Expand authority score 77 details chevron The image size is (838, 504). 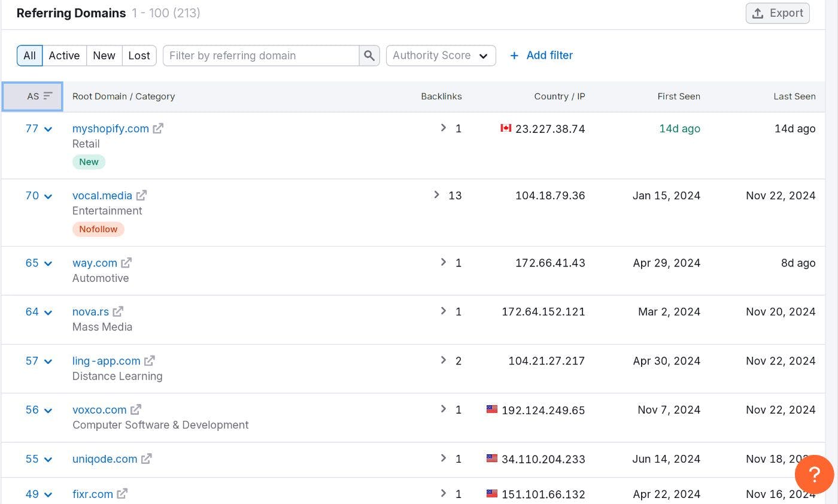coord(48,129)
